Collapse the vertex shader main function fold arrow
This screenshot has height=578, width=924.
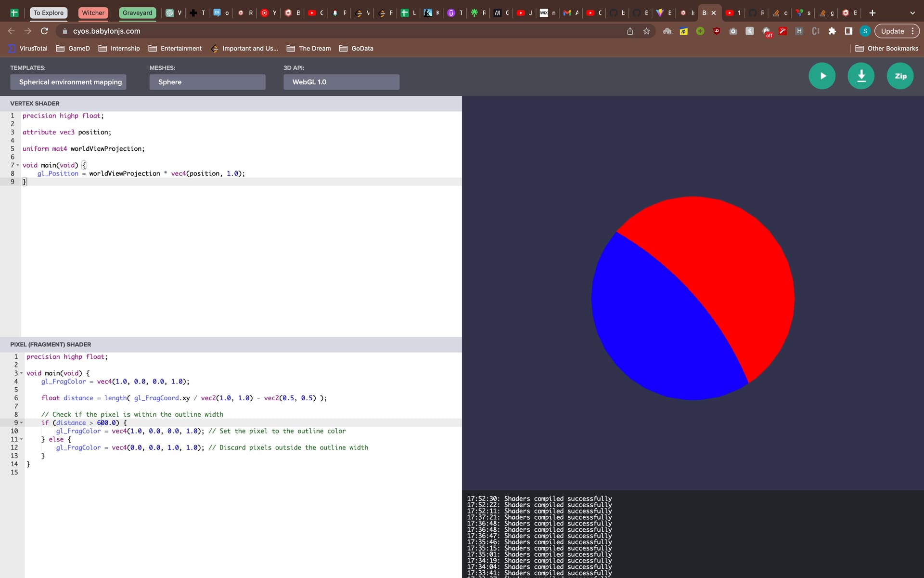click(18, 165)
